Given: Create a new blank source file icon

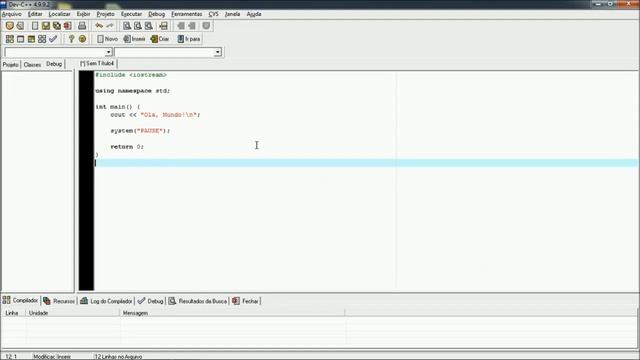Looking at the screenshot, I should coord(35,26).
